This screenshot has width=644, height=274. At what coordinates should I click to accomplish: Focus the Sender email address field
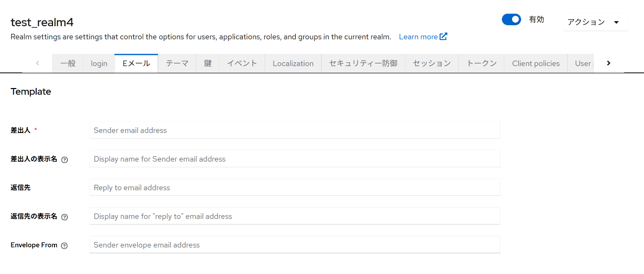(x=295, y=131)
